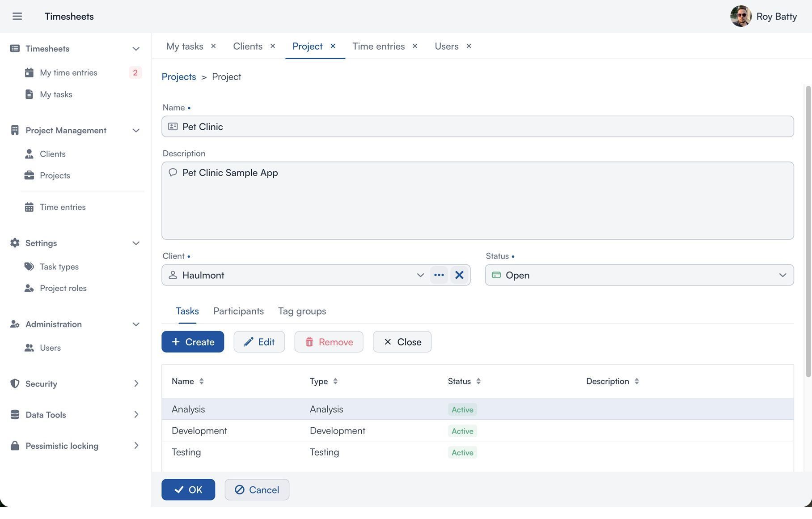
Task: Sort the table by Type column
Action: coord(335,381)
